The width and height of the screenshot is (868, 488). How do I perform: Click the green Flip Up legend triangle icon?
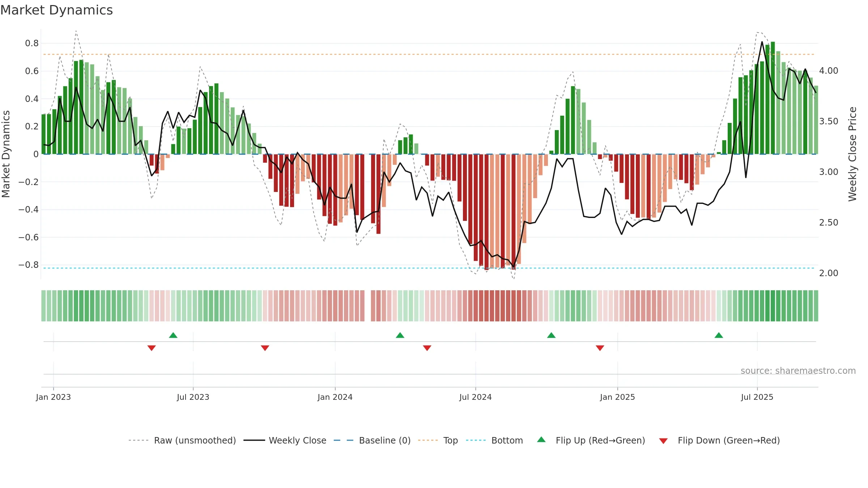point(541,440)
